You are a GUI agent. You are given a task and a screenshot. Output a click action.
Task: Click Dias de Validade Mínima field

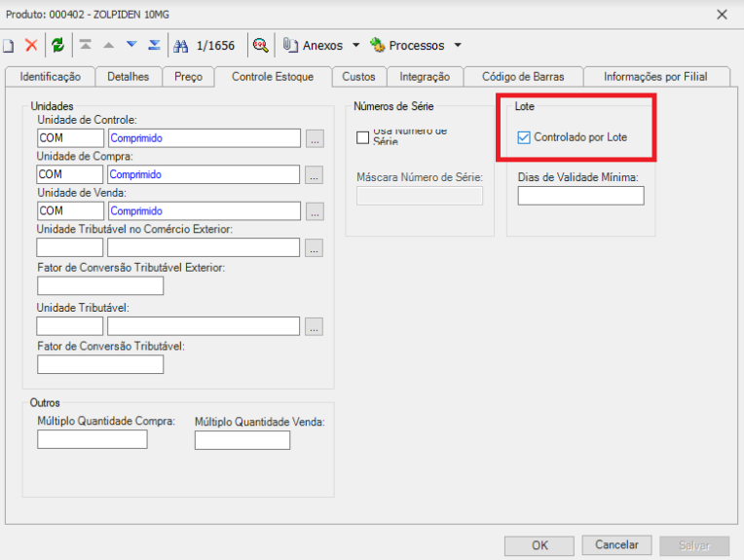(581, 196)
